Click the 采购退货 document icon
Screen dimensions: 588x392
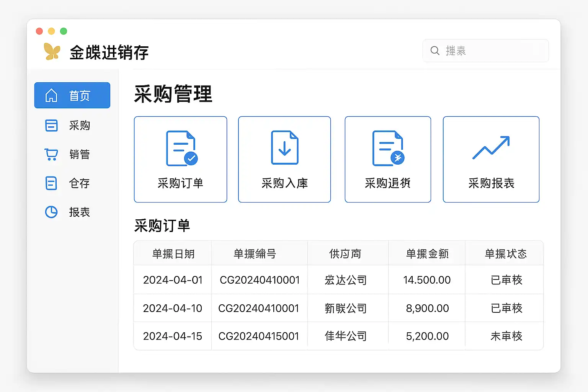pyautogui.click(x=388, y=149)
